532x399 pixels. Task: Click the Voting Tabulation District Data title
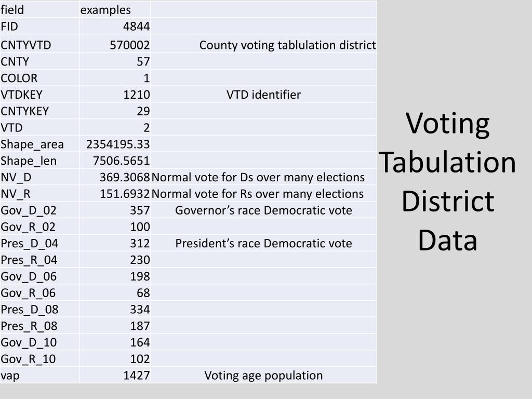(447, 181)
